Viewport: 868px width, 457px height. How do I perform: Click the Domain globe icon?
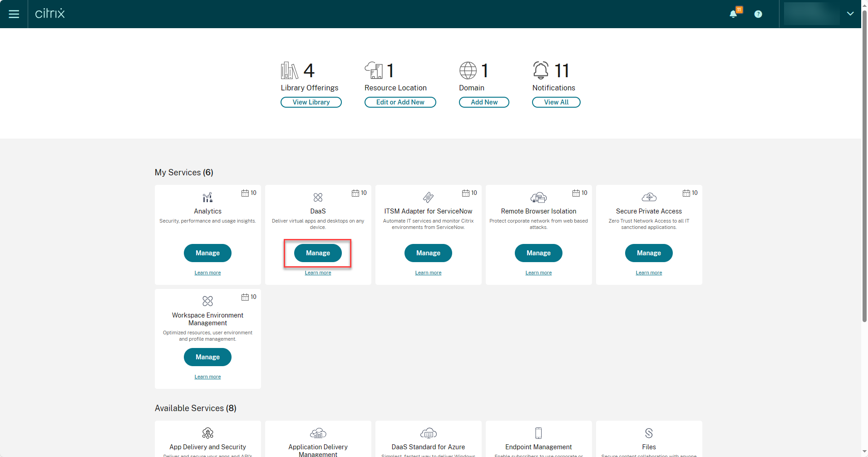point(468,70)
